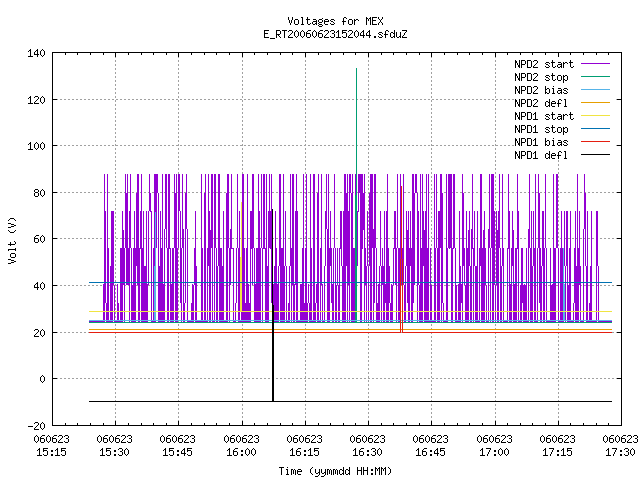Screen dimensions: 640x480
Task: Click the 15:45 time axis label
Action: (x=178, y=452)
